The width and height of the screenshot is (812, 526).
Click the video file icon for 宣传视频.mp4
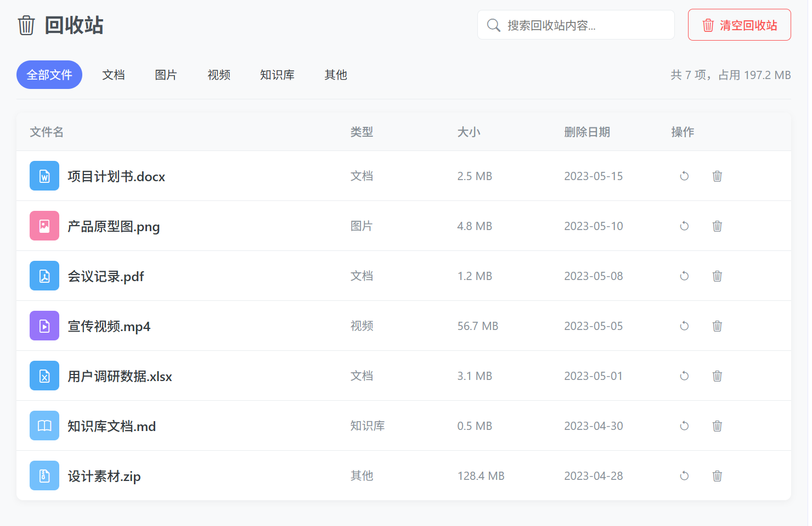pyautogui.click(x=44, y=326)
